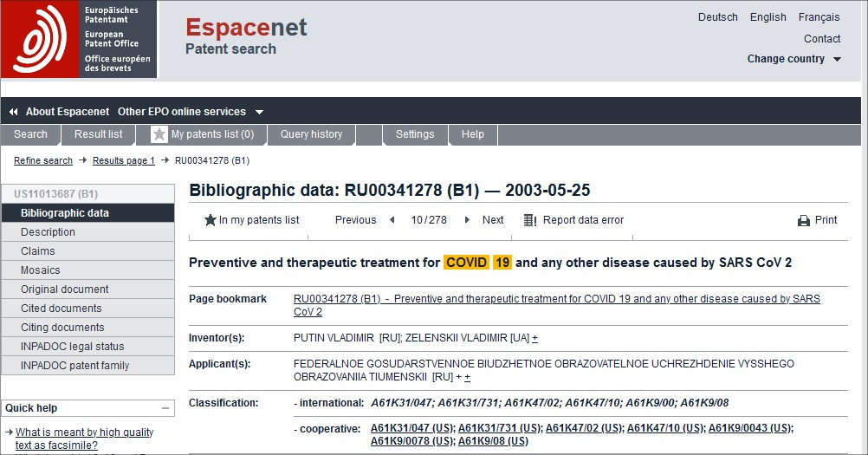Click the double-arrow icon beside About Espacenet
Viewport: 868px width, 455px height.
(x=13, y=112)
